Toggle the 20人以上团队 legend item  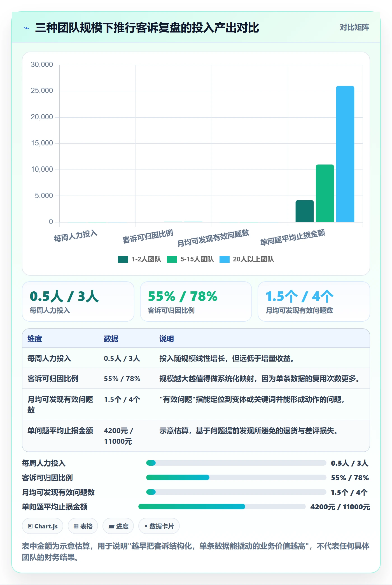pyautogui.click(x=246, y=259)
